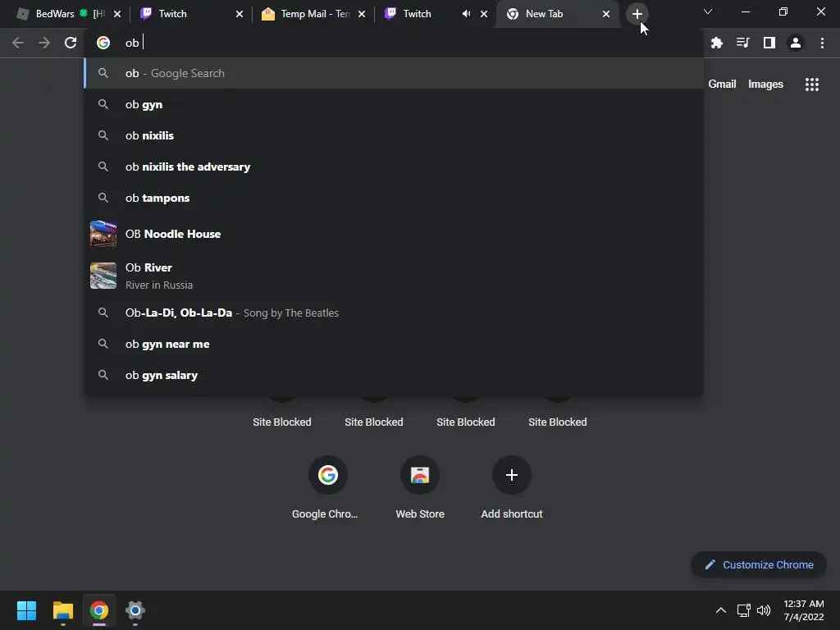Pick the 'ob tampons' suggestion
This screenshot has height=630, width=840.
tap(394, 198)
